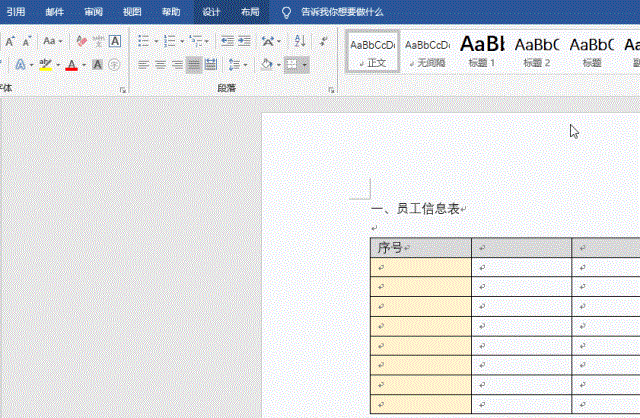
Task: Click the bullet list icon
Action: tap(142, 41)
